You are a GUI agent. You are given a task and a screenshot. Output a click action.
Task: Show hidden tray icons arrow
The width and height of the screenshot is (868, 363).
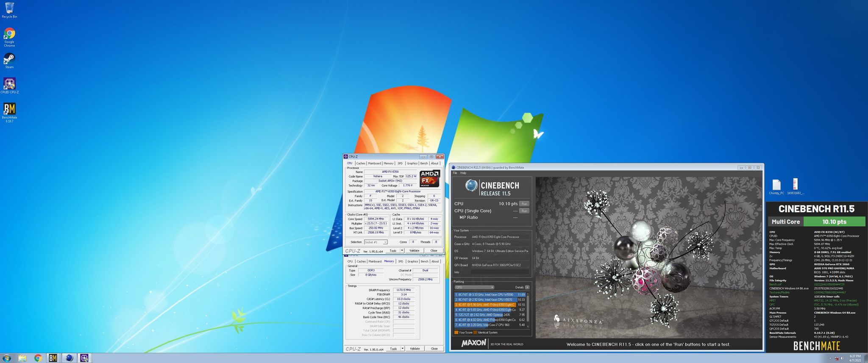tap(830, 358)
